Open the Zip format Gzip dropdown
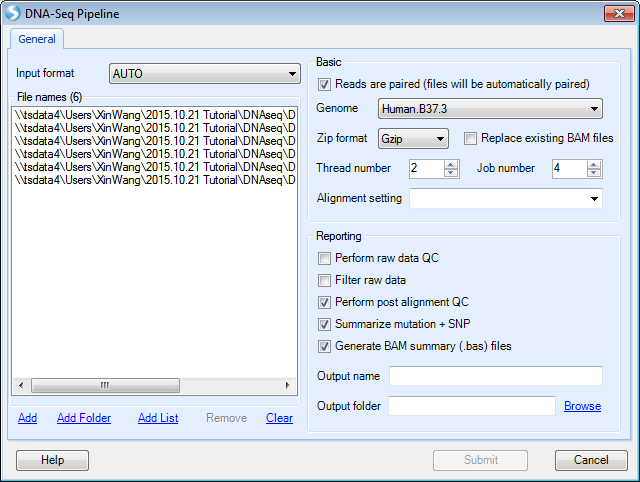The width and height of the screenshot is (640, 482). (x=413, y=139)
